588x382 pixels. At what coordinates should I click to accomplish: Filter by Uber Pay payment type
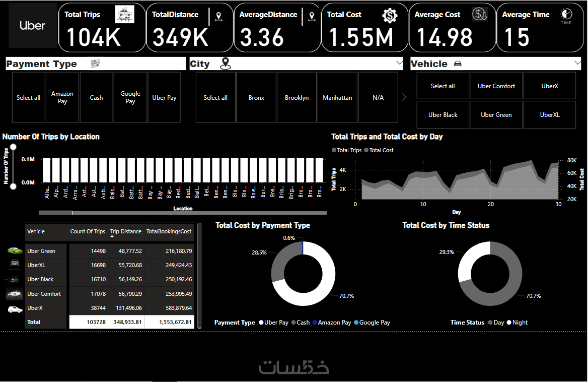(x=164, y=98)
